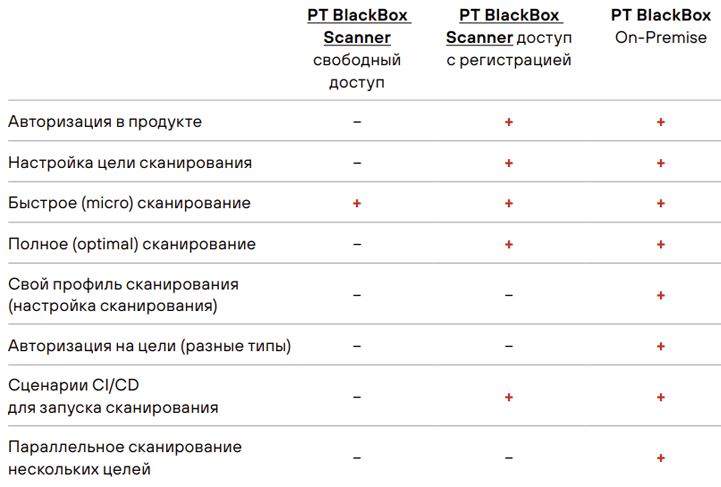Click minus for parallel scanning, registered access
Image resolution: width=721 pixels, height=487 pixels.
509,458
